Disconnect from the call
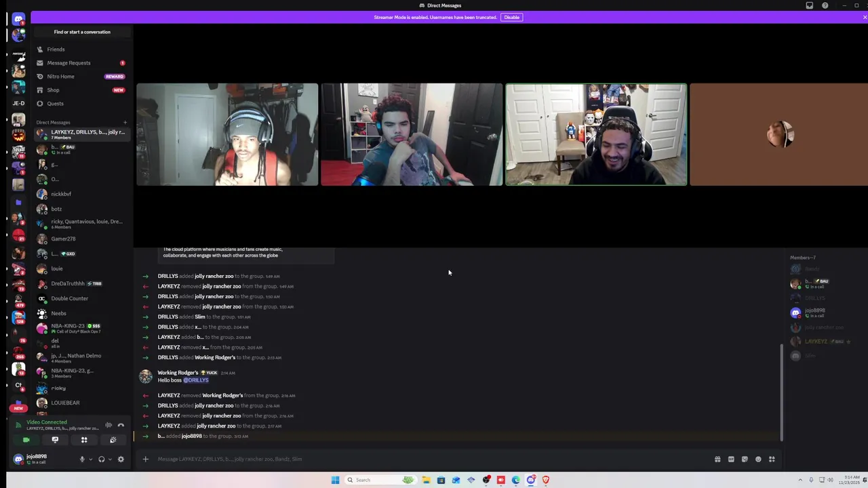 pyautogui.click(x=121, y=425)
